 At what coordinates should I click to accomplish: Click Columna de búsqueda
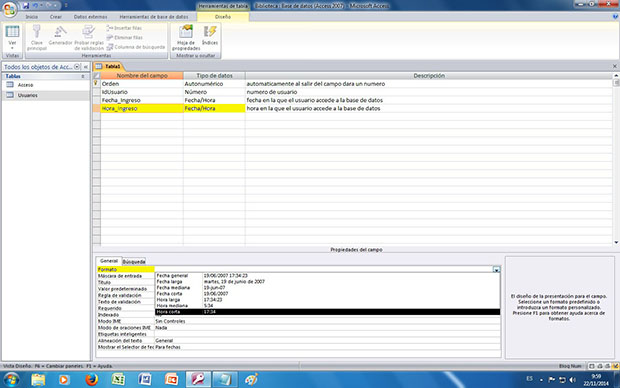(x=136, y=47)
